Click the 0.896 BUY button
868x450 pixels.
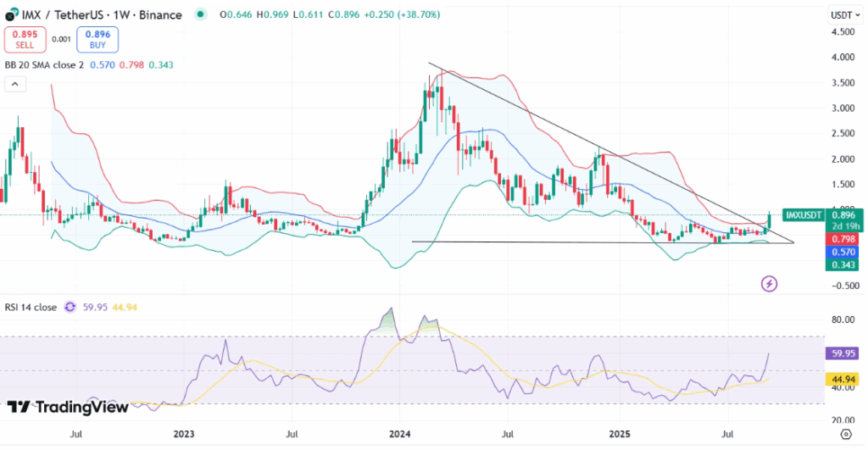coord(97,39)
